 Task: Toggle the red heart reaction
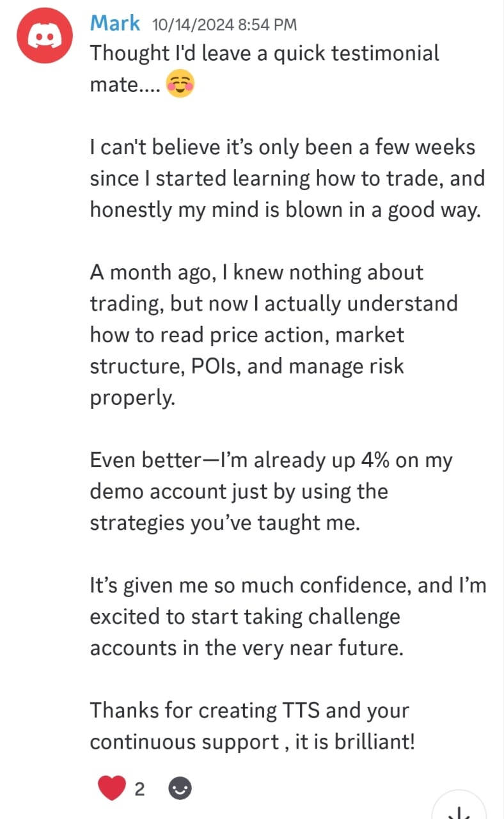(x=111, y=788)
